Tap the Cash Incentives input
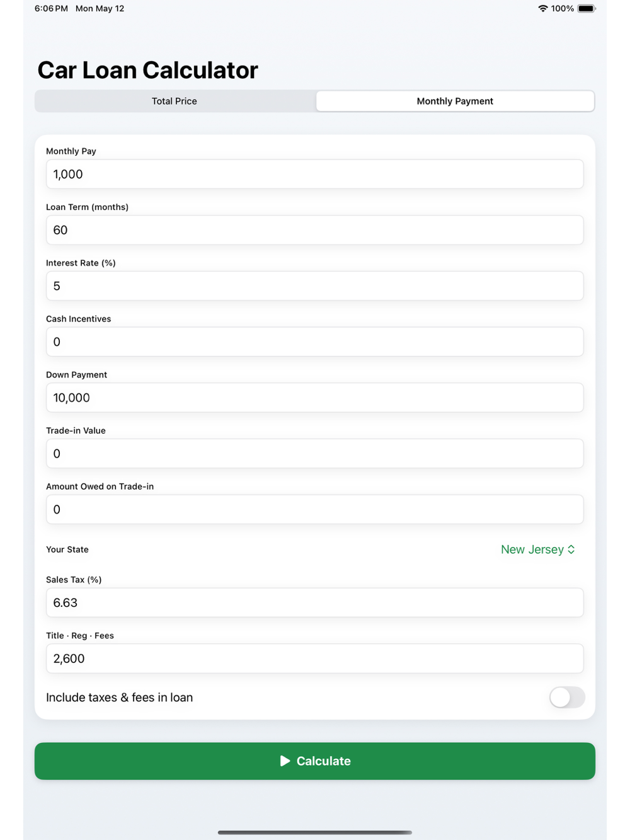Screen dimensions: 630x840 (x=315, y=342)
